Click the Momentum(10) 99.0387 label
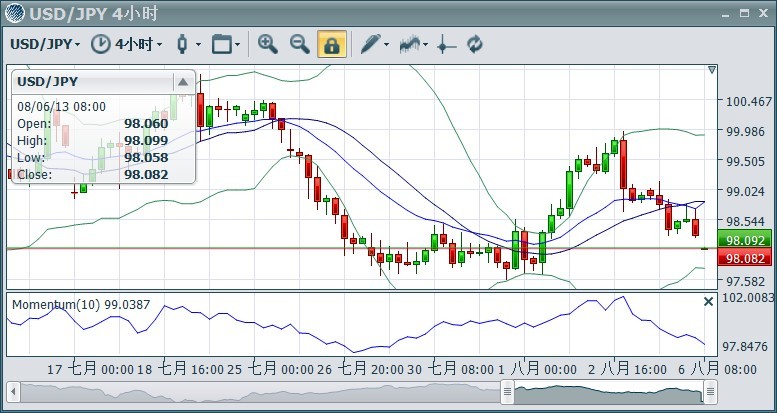The width and height of the screenshot is (777, 413). (81, 304)
